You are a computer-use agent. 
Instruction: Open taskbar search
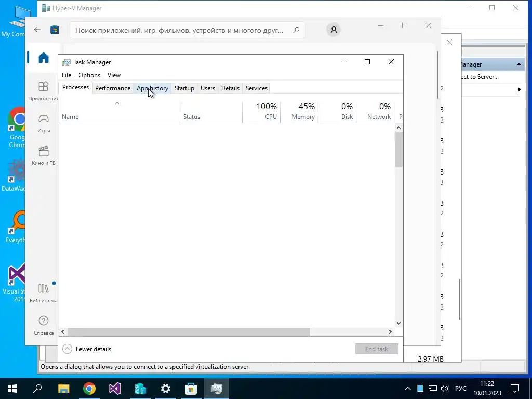[37, 389]
